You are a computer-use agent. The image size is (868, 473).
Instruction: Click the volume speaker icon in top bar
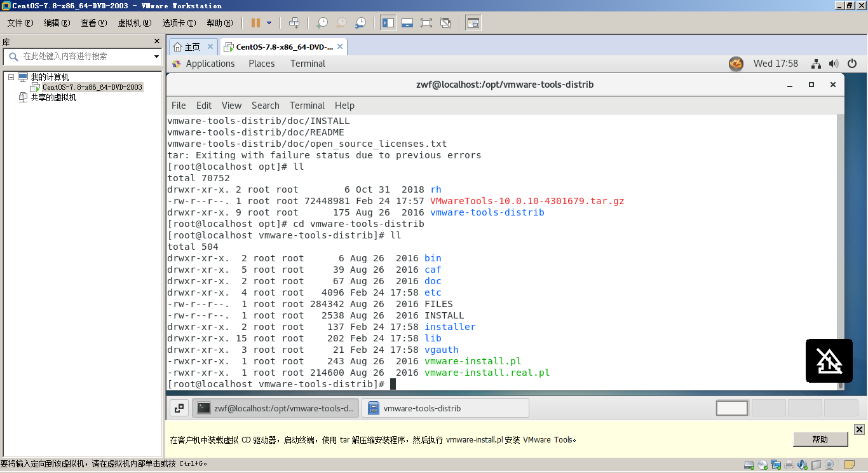click(834, 64)
